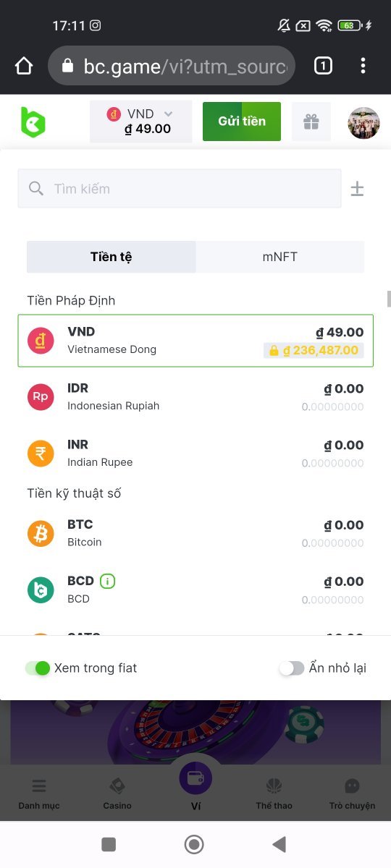Screen dimensions: 391x868
Task: Click the BCD info icon
Action: (108, 581)
